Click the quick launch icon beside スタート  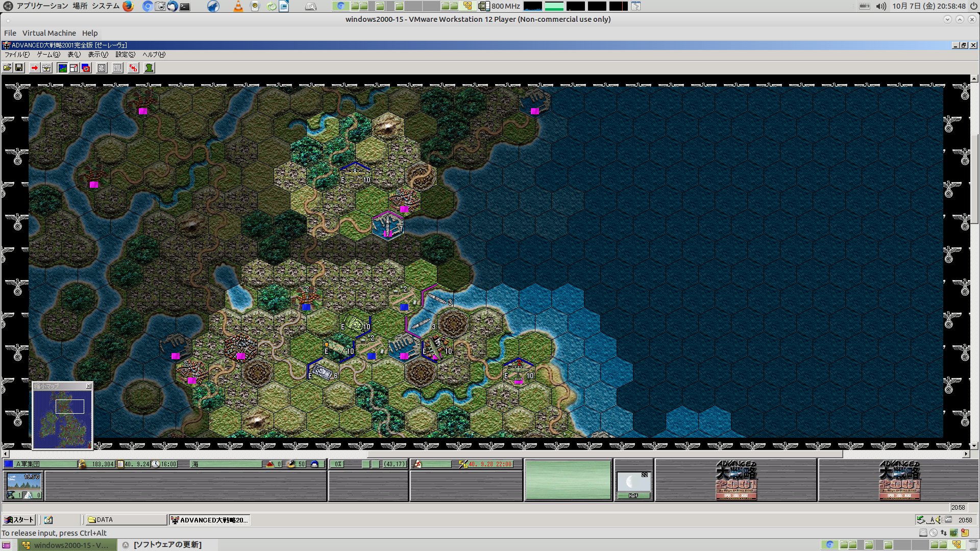point(48,520)
